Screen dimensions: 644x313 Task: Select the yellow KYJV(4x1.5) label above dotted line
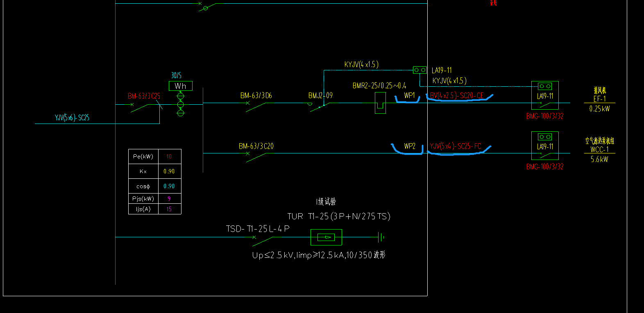click(361, 64)
